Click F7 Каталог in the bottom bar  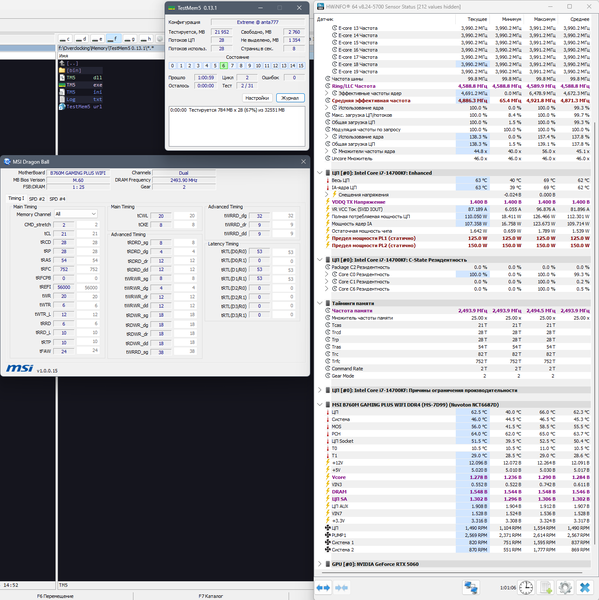211,596
